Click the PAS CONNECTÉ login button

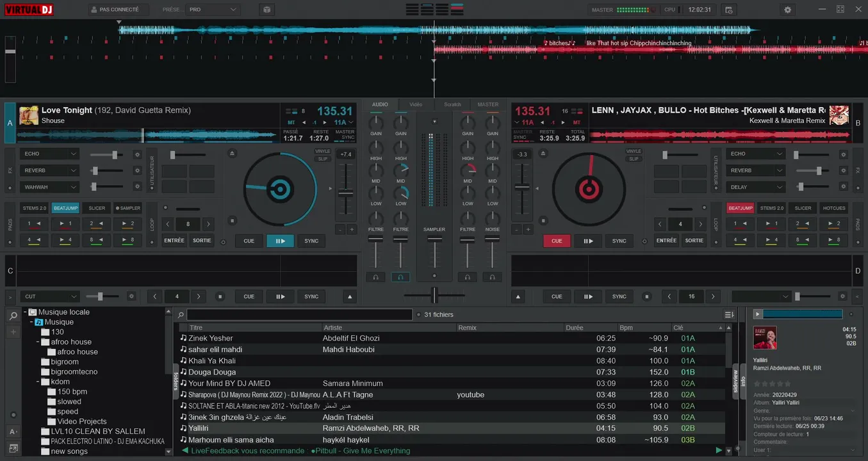(118, 10)
